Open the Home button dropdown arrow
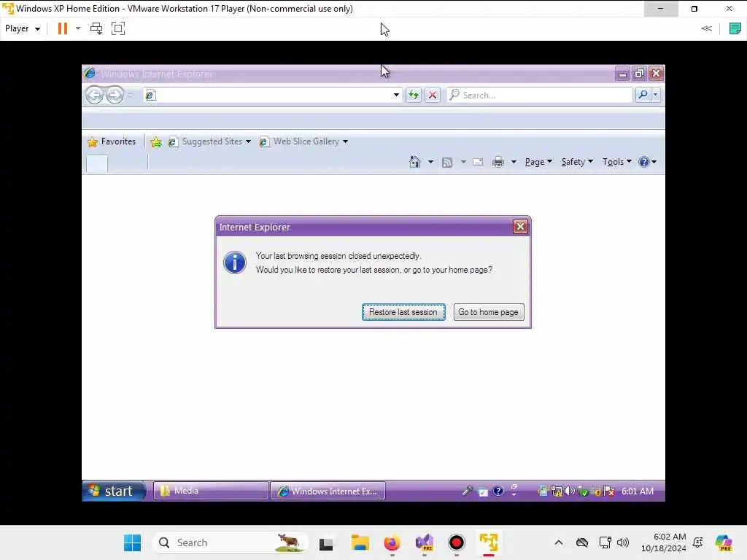The image size is (747, 560). point(430,162)
